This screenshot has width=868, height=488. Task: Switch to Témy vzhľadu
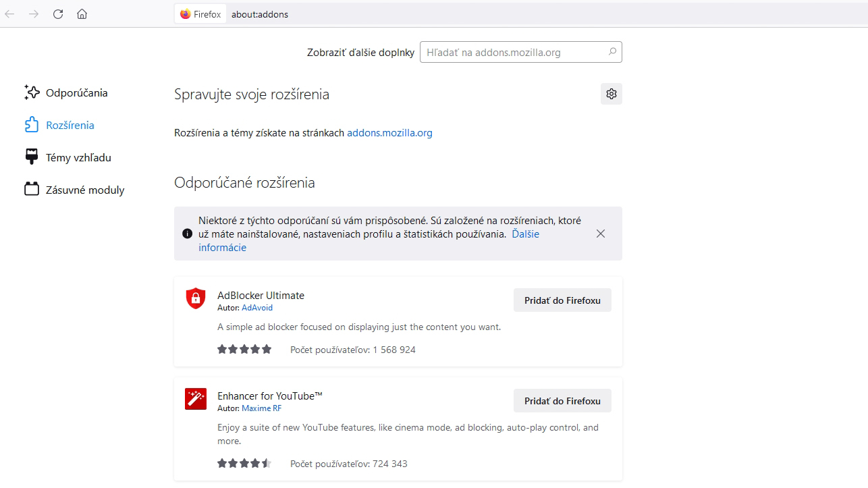[67, 157]
